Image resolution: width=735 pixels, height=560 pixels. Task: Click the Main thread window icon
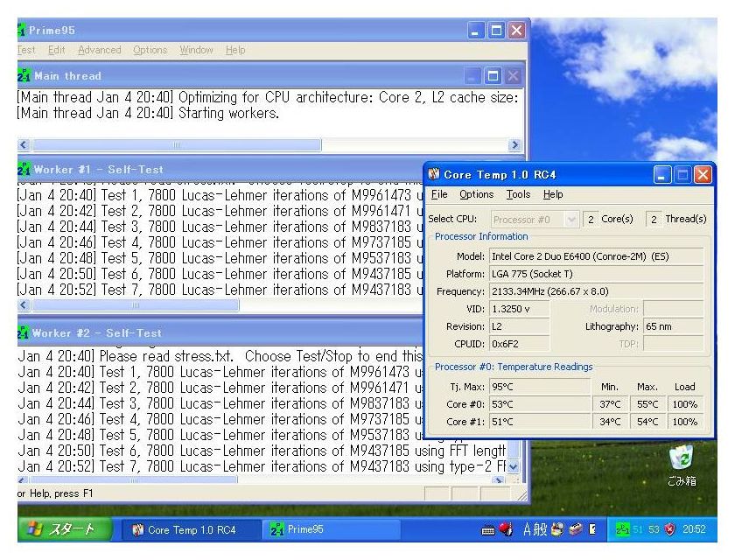(24, 75)
